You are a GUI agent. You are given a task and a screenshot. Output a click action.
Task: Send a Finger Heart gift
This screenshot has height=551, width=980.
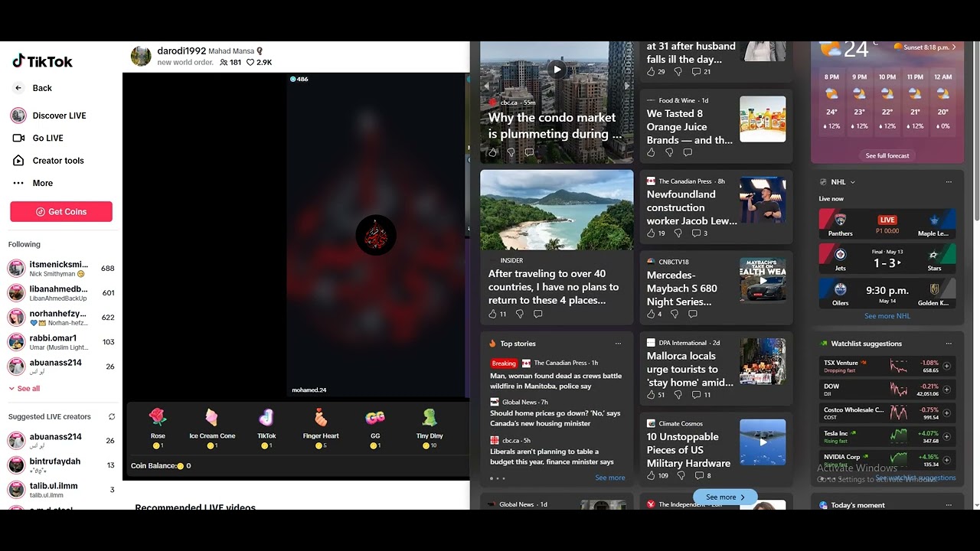click(321, 428)
